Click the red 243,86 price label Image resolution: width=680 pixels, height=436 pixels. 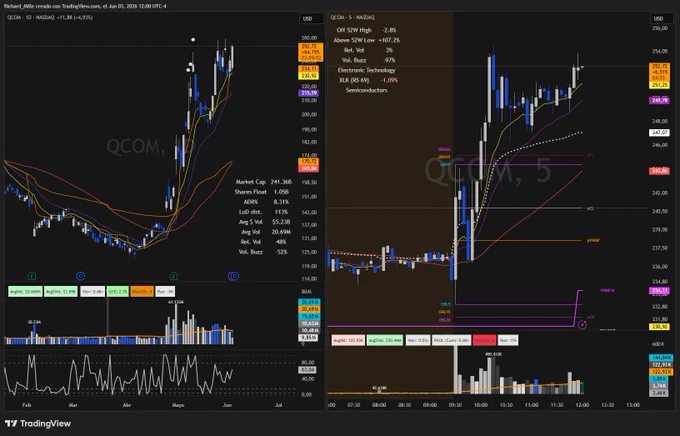pyautogui.click(x=659, y=171)
